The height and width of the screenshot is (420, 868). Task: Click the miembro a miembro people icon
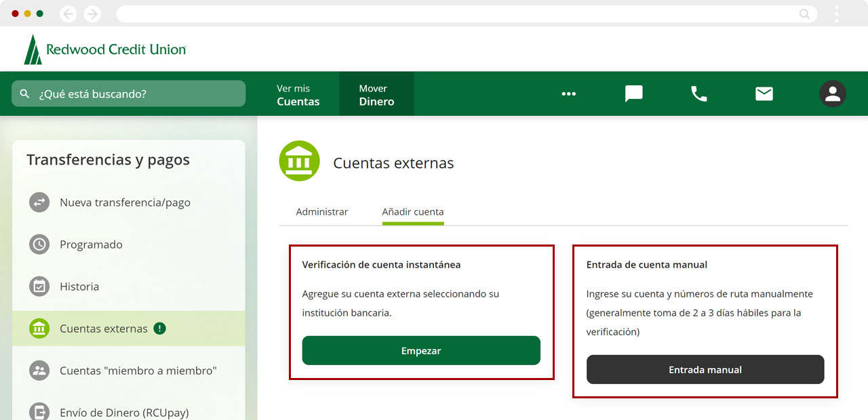tap(39, 371)
